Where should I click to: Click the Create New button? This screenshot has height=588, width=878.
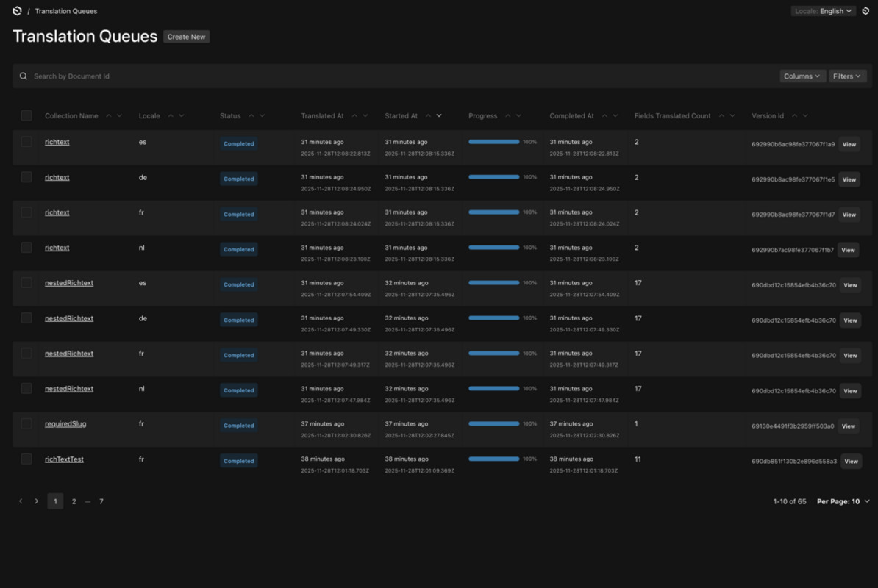click(186, 37)
